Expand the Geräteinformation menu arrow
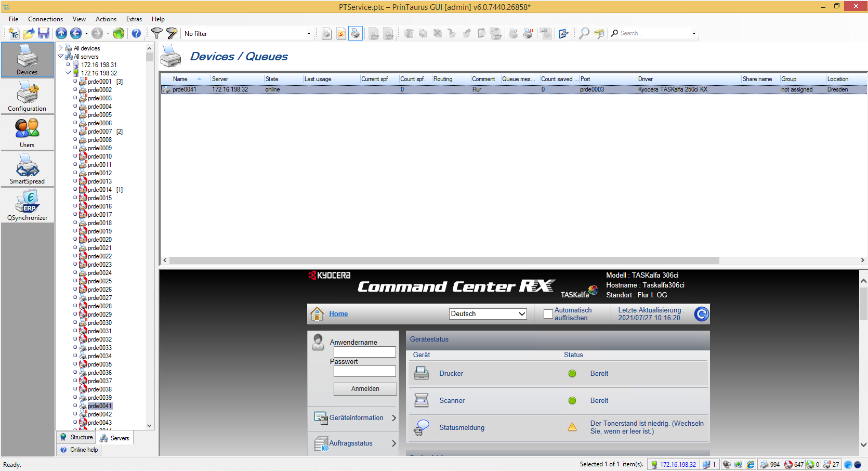868x471 pixels. click(393, 418)
